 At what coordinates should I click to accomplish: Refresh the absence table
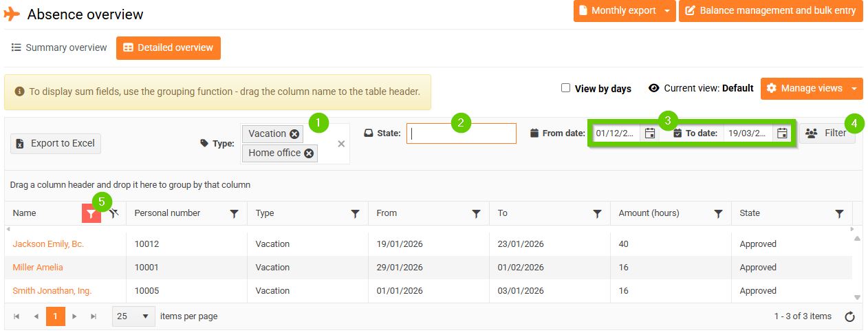849,316
